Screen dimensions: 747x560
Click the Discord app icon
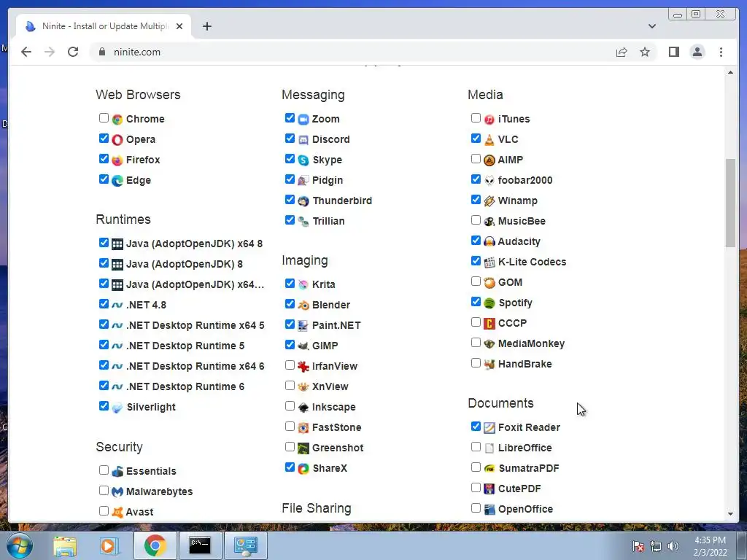point(303,140)
